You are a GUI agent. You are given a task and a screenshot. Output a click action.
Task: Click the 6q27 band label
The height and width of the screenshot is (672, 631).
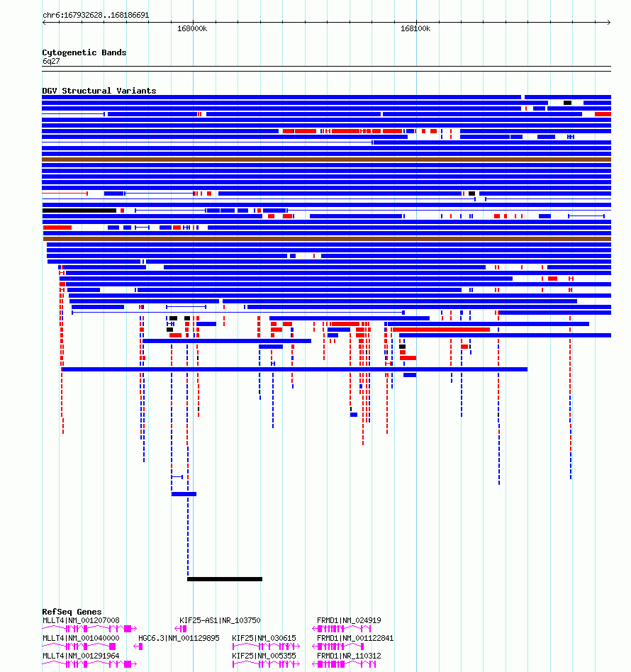[51, 61]
